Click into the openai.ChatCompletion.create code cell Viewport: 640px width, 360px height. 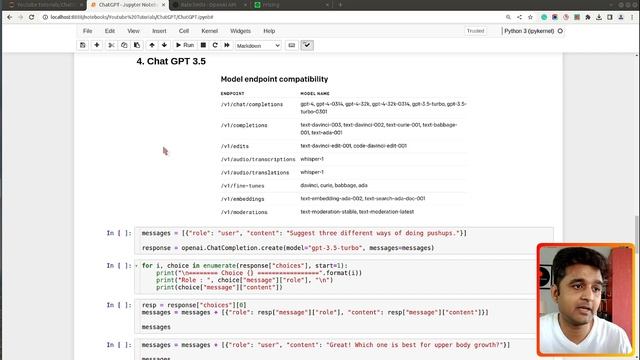tap(344, 240)
